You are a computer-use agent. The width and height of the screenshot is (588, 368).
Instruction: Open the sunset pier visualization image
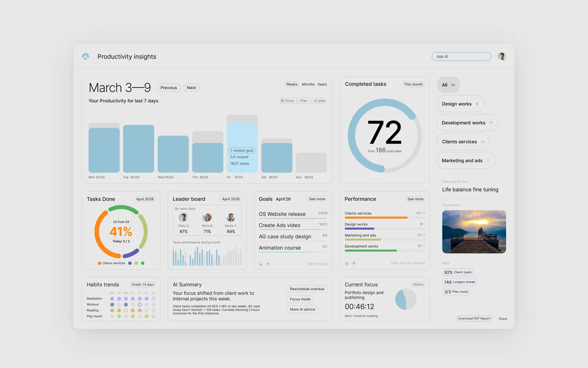coord(474,232)
